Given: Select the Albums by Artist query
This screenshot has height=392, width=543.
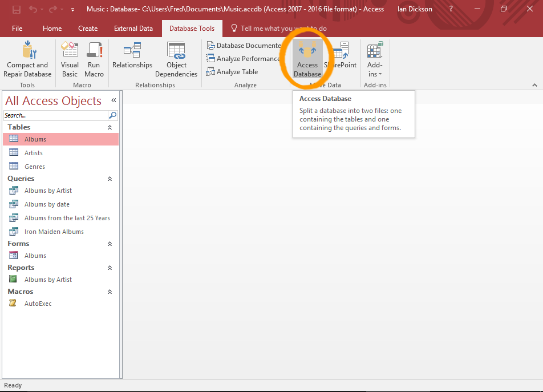Looking at the screenshot, I should click(60, 191).
